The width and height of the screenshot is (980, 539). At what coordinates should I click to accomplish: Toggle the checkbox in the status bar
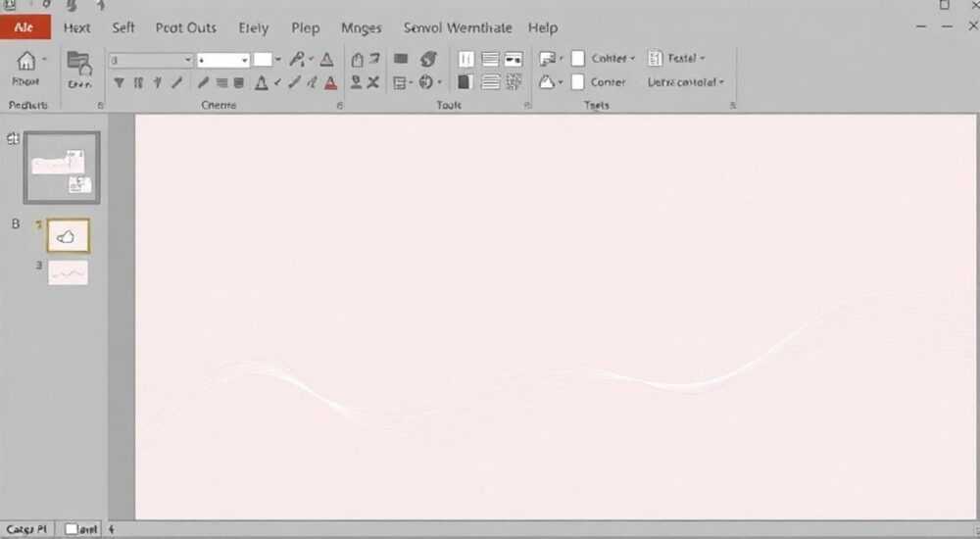72,529
